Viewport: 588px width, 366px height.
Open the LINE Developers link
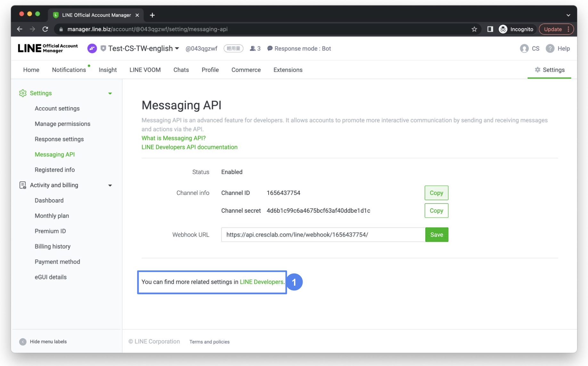261,282
